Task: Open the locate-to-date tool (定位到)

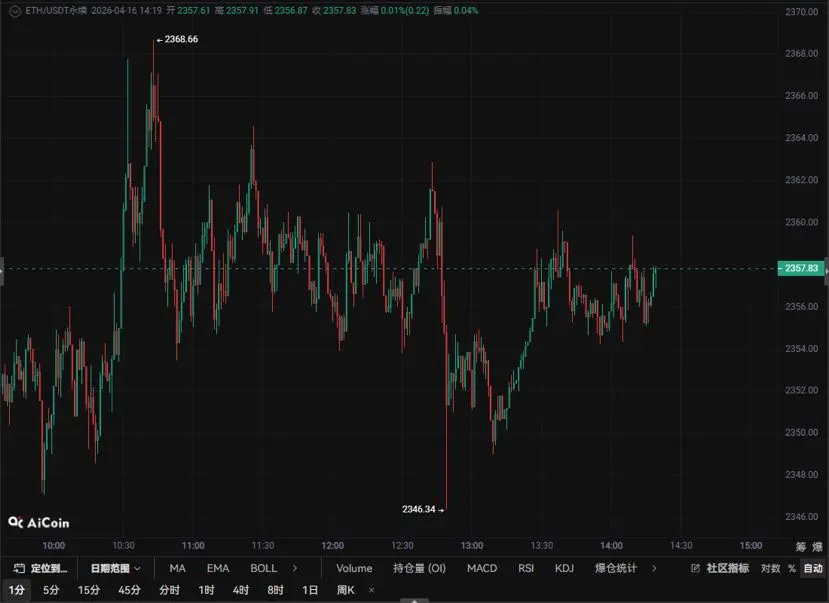Action: [41, 568]
